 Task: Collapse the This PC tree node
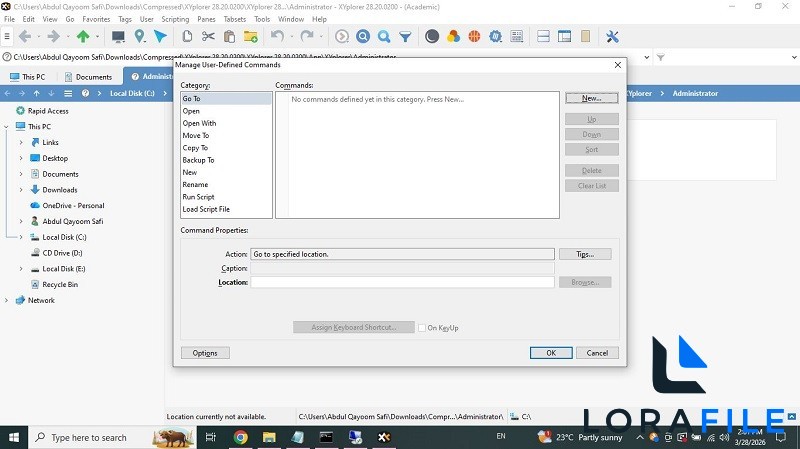pyautogui.click(x=7, y=127)
